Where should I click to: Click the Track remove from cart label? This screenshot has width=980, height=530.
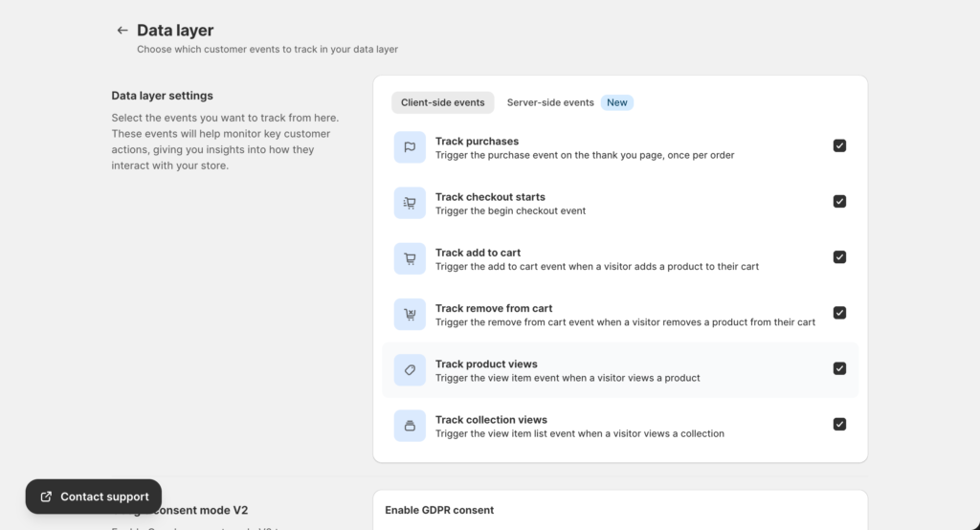tap(494, 308)
